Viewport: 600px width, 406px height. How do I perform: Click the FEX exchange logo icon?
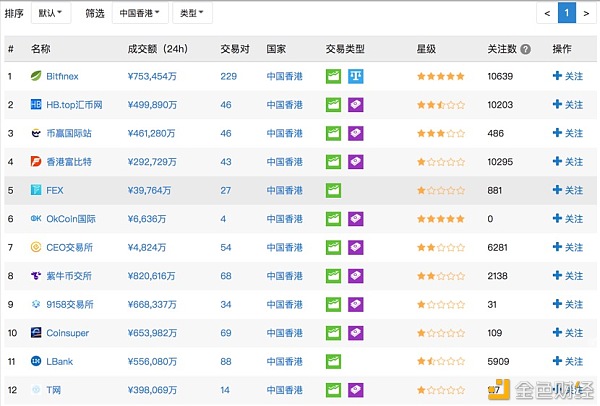click(x=36, y=190)
